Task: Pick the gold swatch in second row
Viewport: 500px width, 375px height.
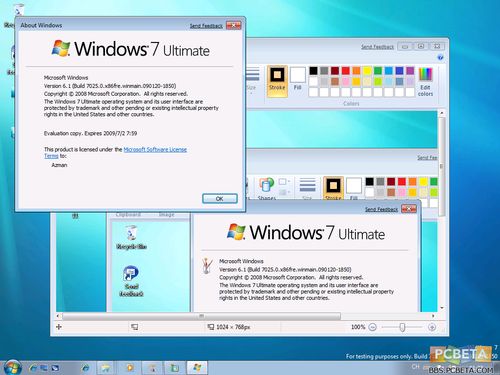Action: pyautogui.click(x=356, y=81)
